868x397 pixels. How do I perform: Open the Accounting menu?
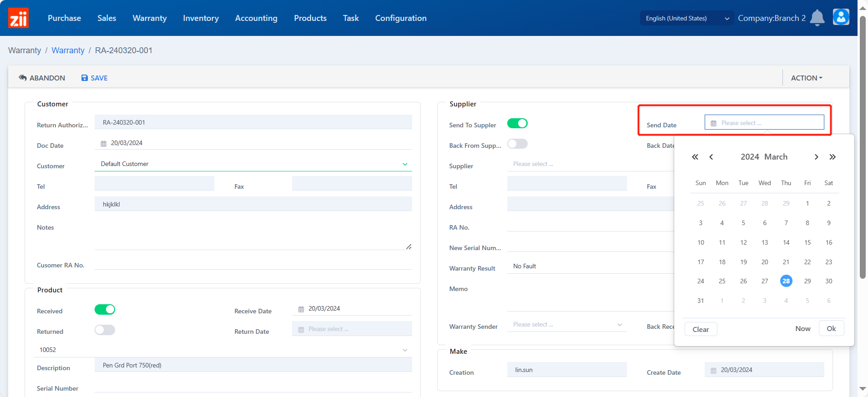tap(256, 18)
